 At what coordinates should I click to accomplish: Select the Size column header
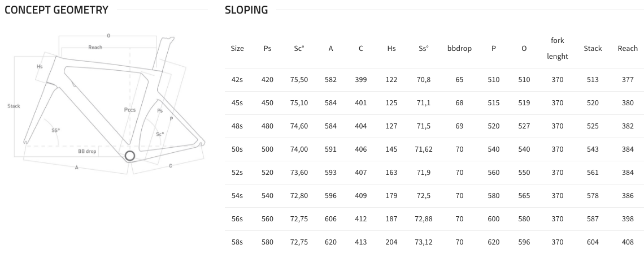click(x=237, y=48)
